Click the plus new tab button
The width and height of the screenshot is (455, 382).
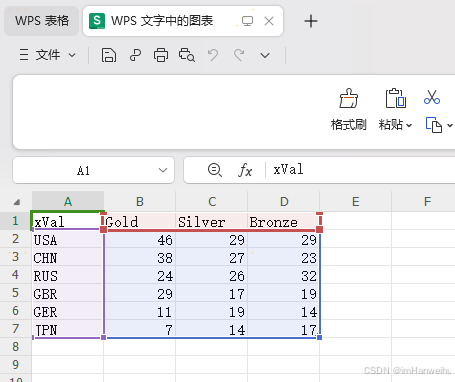pos(311,21)
